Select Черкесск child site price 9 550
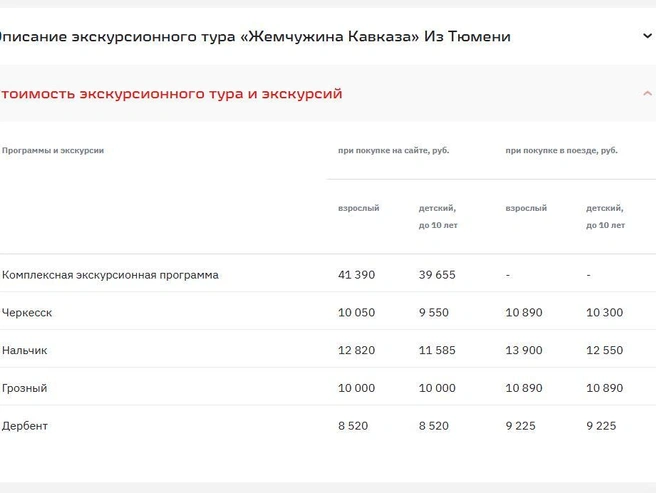This screenshot has height=493, width=656. pos(434,313)
